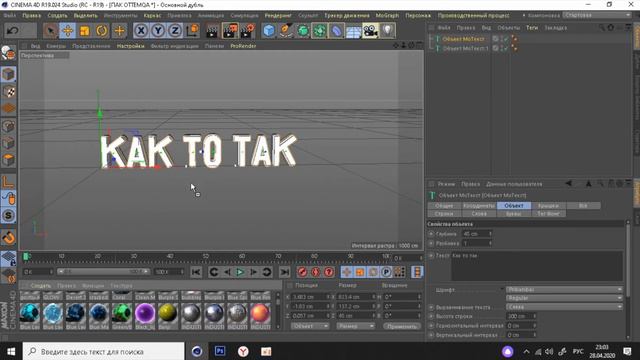Open the Объект coordinate mode dropdown

tap(310, 326)
